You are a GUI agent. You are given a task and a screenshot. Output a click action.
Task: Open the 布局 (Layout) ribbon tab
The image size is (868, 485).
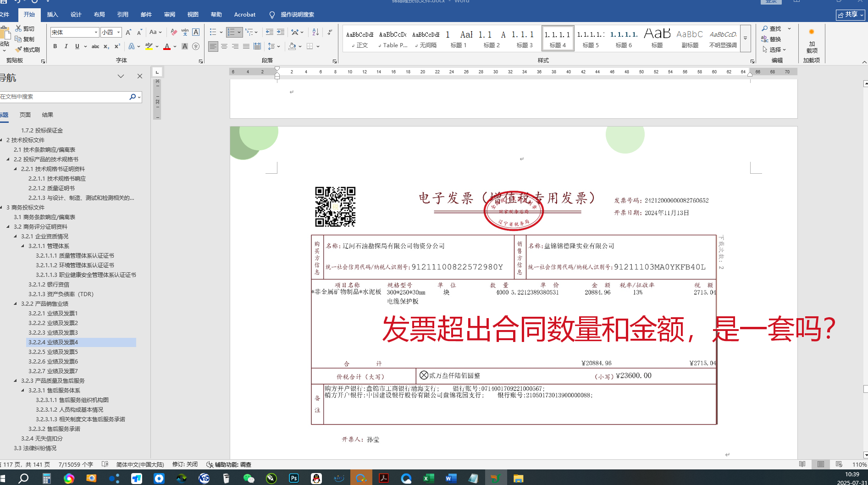(x=100, y=15)
